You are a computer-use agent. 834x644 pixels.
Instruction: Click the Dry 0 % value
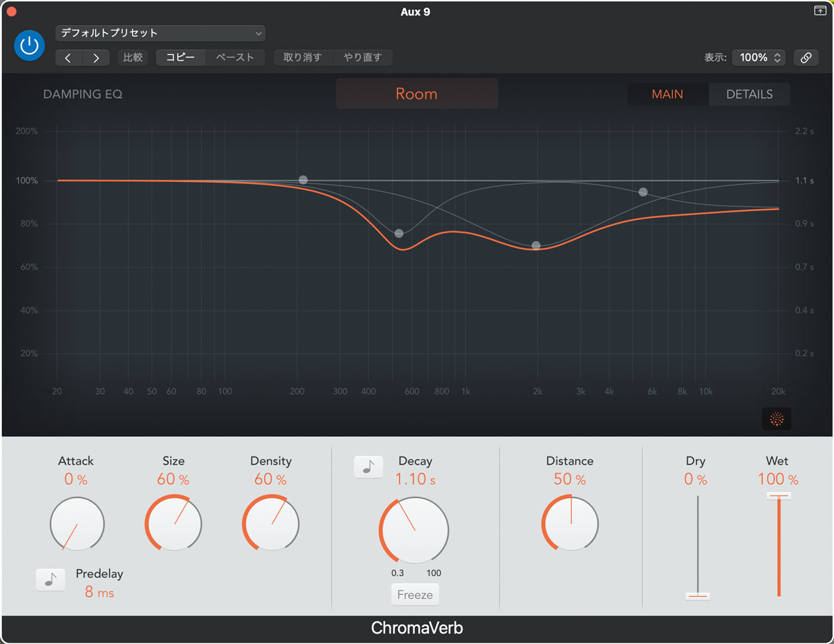click(x=696, y=479)
